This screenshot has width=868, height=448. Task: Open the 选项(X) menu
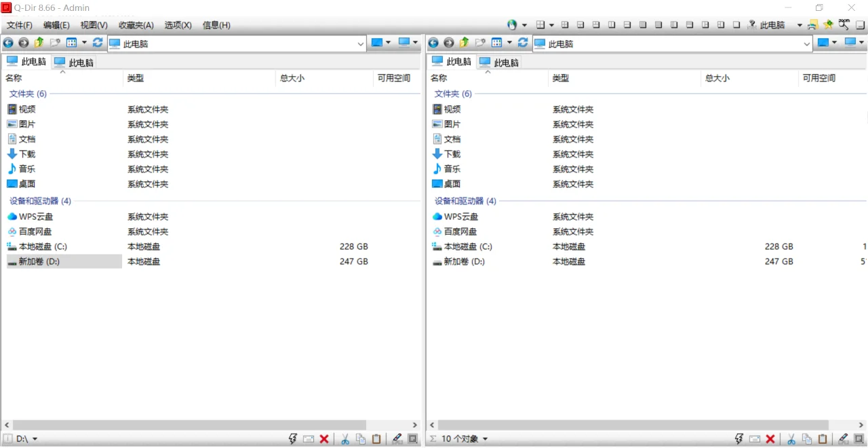click(x=178, y=25)
